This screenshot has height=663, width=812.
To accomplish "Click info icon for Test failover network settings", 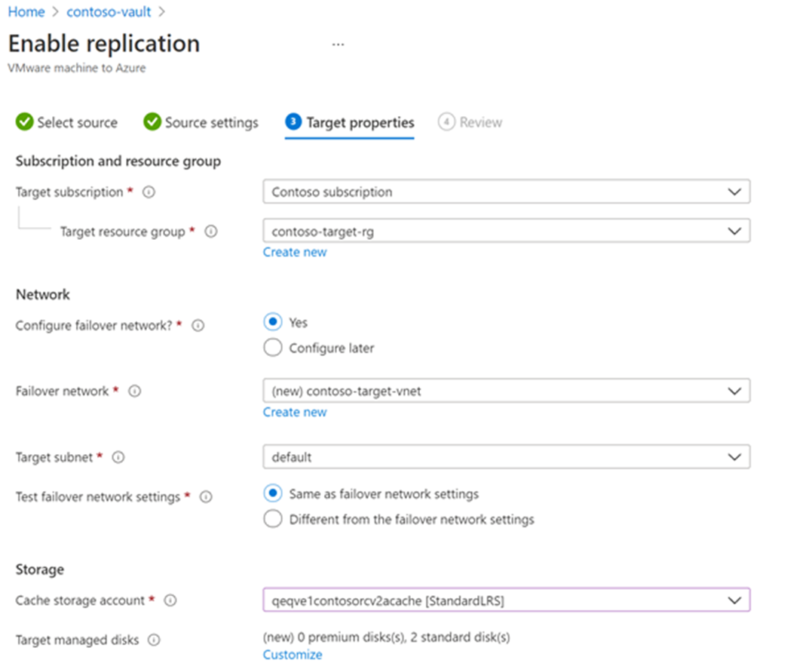I will click(205, 497).
